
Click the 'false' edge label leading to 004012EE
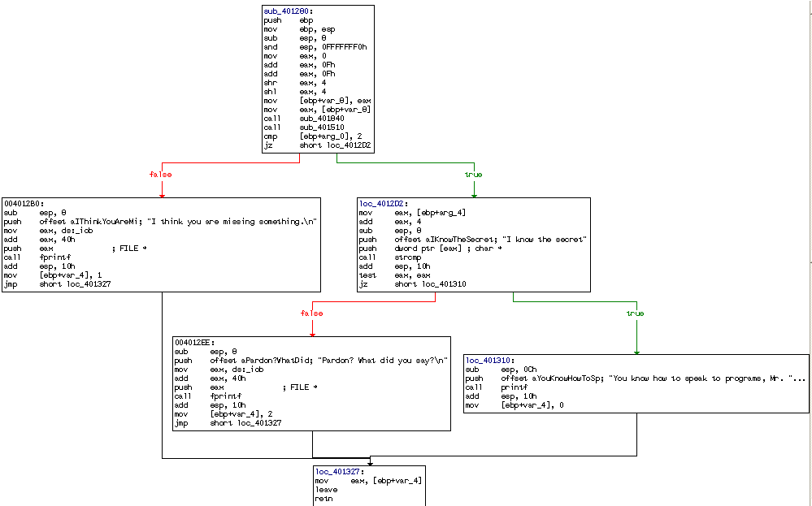312,314
